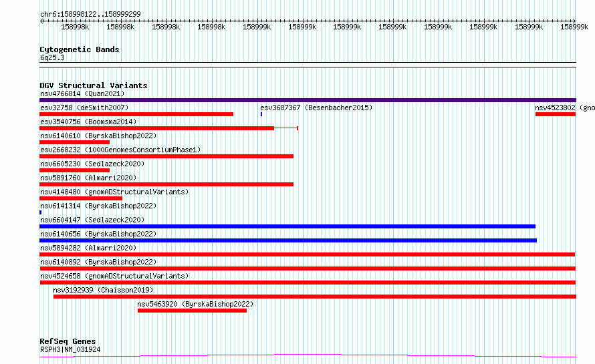The image size is (595, 364).
Task: Click the 6q25.3 cytoband label
Action: (52, 57)
